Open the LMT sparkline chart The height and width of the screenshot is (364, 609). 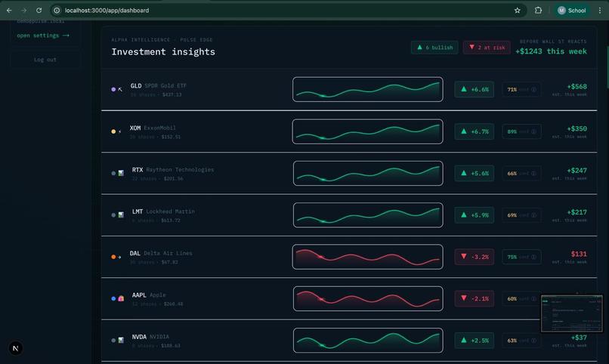tap(368, 215)
